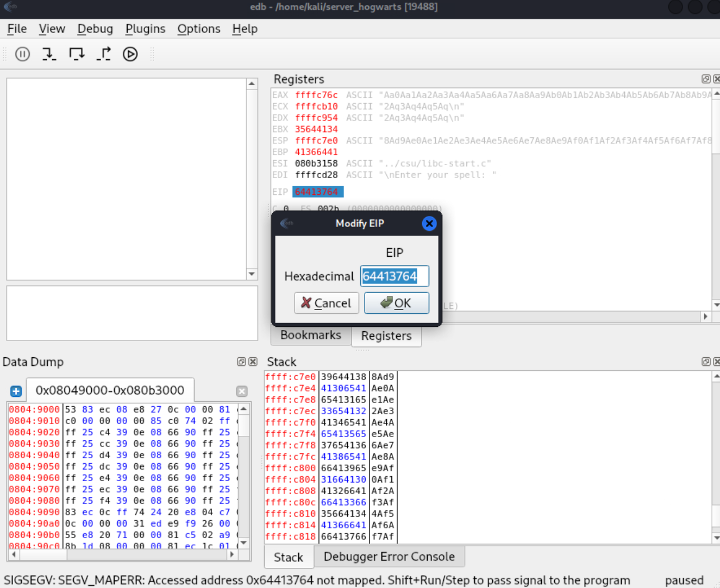720x588 pixels.
Task: Close the Data Dump panel
Action: coord(253,362)
